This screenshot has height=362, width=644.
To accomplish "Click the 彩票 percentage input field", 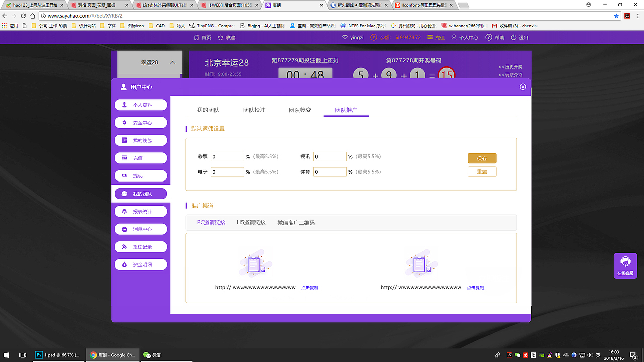I will 227,156.
